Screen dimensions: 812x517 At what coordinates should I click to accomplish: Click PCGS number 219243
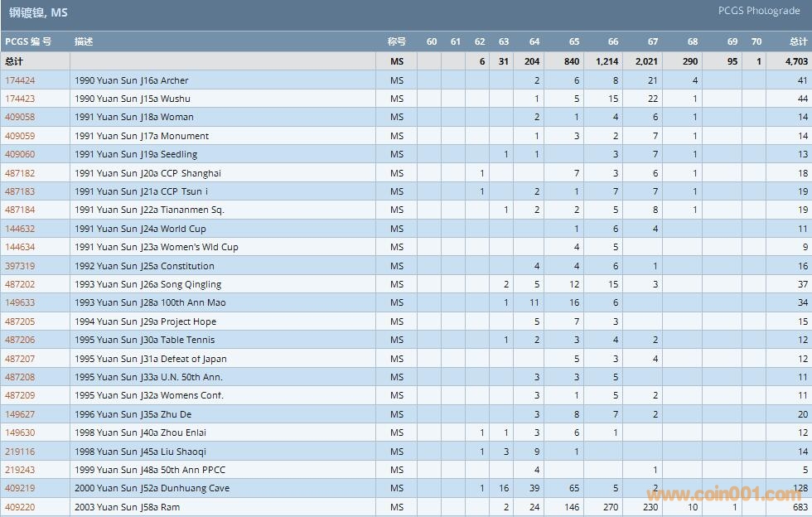click(20, 470)
